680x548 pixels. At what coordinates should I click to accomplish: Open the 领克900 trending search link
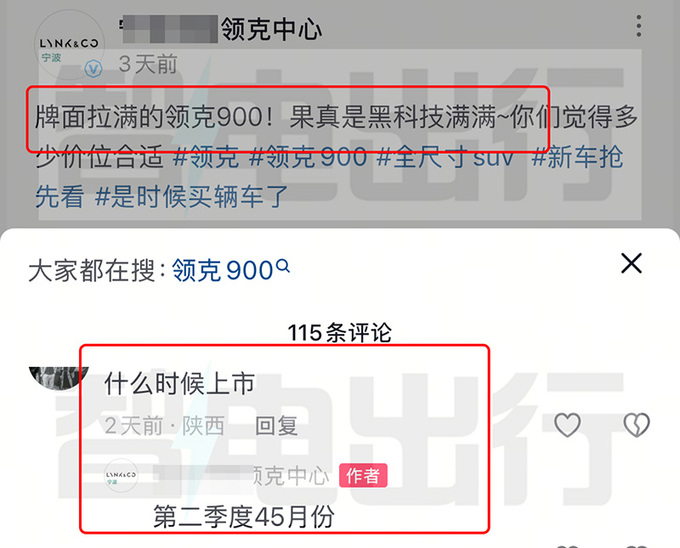(x=222, y=270)
